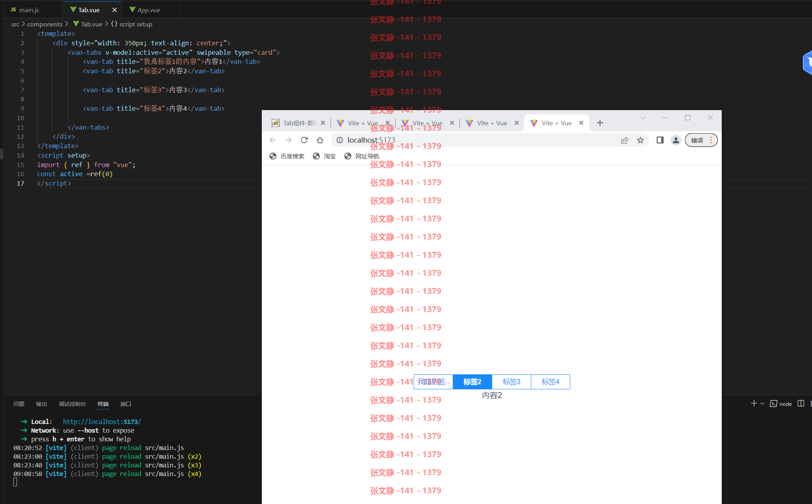Open the 调试控制台 panel tab
The width and height of the screenshot is (812, 504).
(72, 404)
